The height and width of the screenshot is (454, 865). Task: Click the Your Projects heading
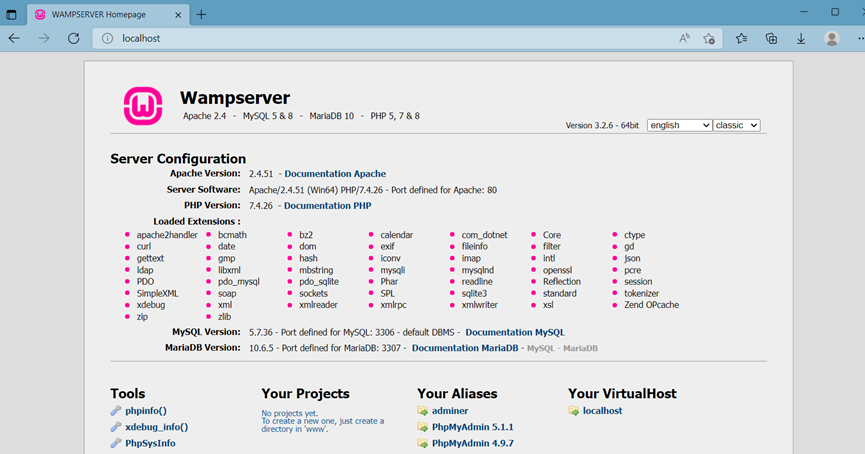(305, 393)
